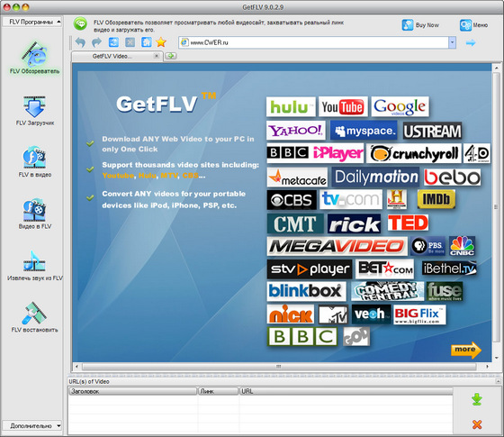
Task: Click the red X delete icon
Action: [477, 424]
